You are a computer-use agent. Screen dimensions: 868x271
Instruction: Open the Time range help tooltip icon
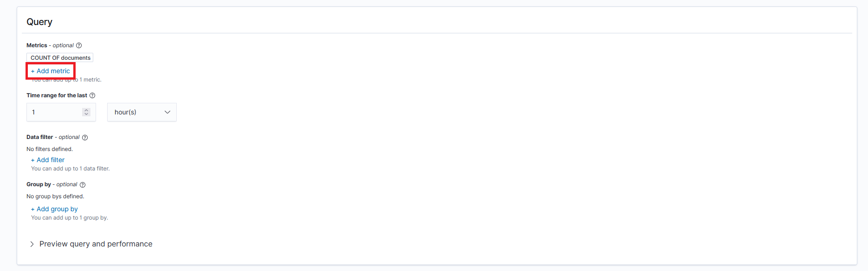(x=92, y=95)
